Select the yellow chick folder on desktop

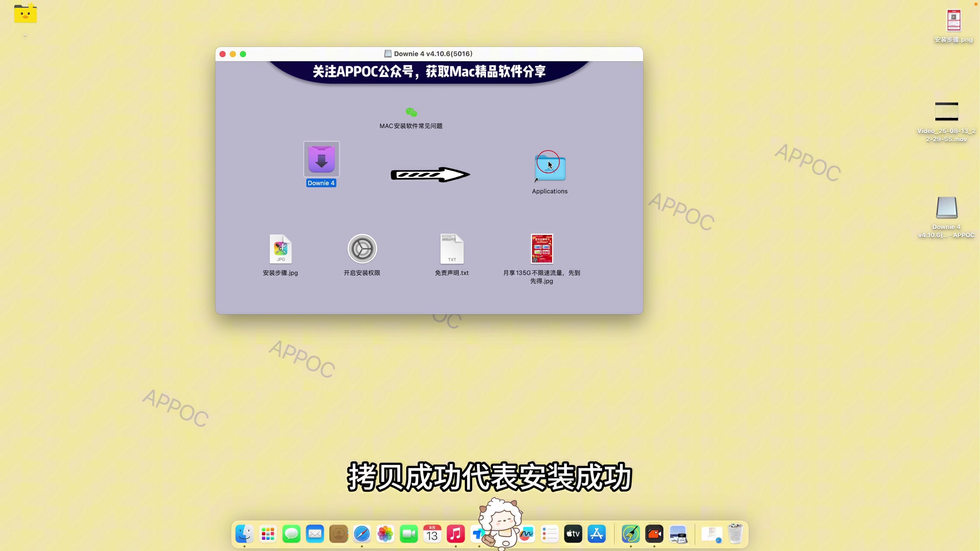pos(26,13)
